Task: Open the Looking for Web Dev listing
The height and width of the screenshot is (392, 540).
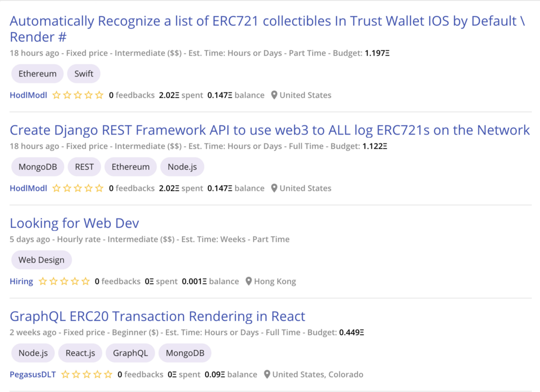Action: pyautogui.click(x=74, y=223)
